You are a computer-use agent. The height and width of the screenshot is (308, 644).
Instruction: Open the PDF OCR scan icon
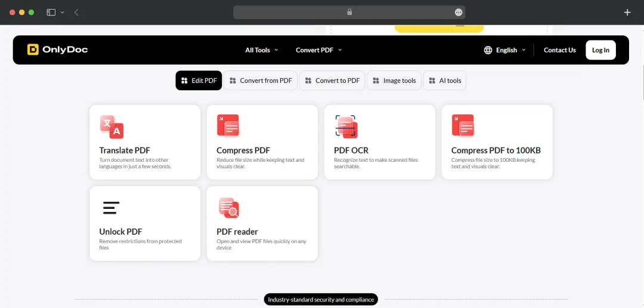pos(346,127)
